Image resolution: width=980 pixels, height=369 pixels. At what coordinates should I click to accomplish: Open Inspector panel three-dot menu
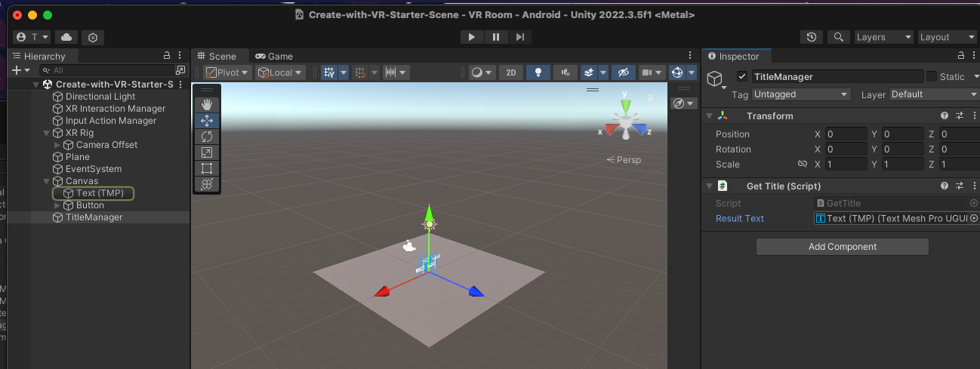click(x=973, y=56)
